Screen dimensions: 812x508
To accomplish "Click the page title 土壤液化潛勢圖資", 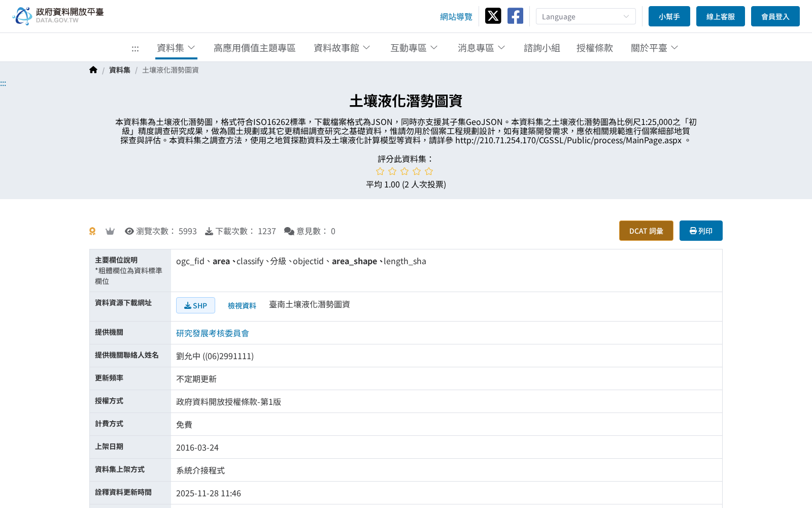I will [x=406, y=101].
